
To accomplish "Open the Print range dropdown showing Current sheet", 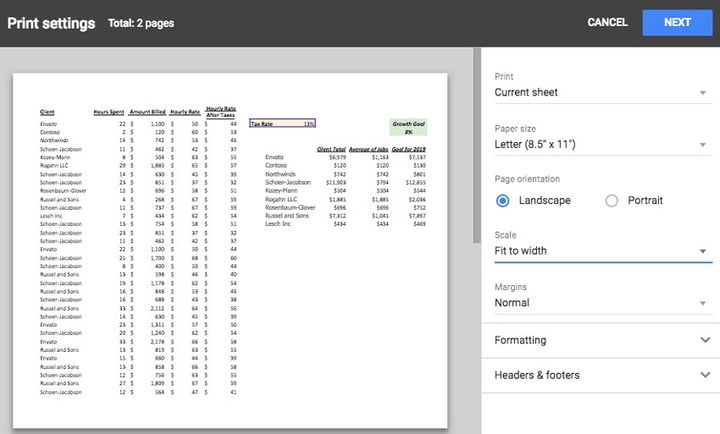I will [x=603, y=92].
